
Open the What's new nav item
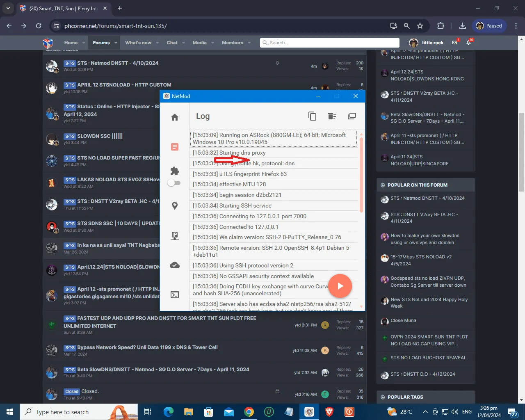click(138, 43)
